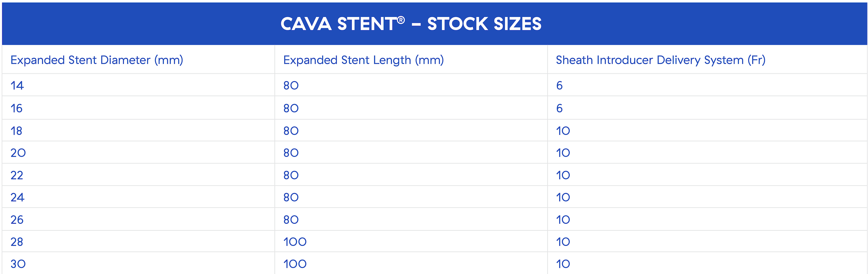The height and width of the screenshot is (274, 868).
Task: Select the diameter value 16 cell
Action: point(16,108)
